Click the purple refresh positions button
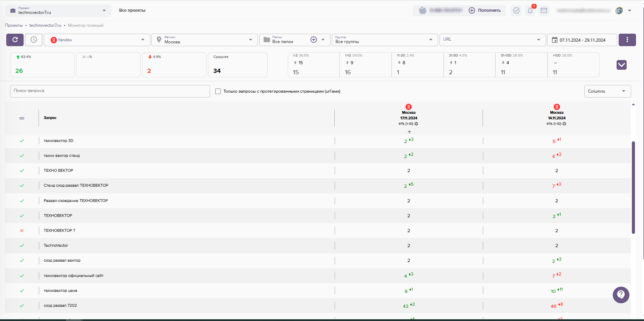 click(x=15, y=40)
